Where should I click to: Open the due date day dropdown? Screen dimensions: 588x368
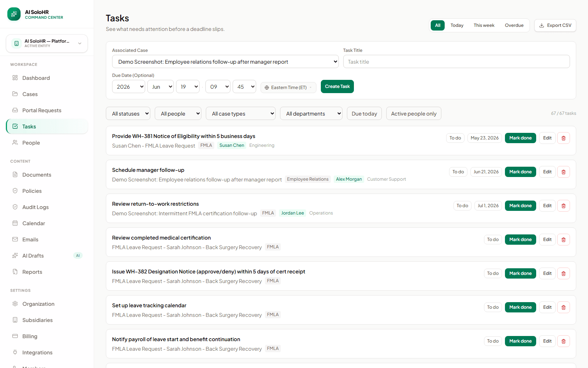point(188,86)
